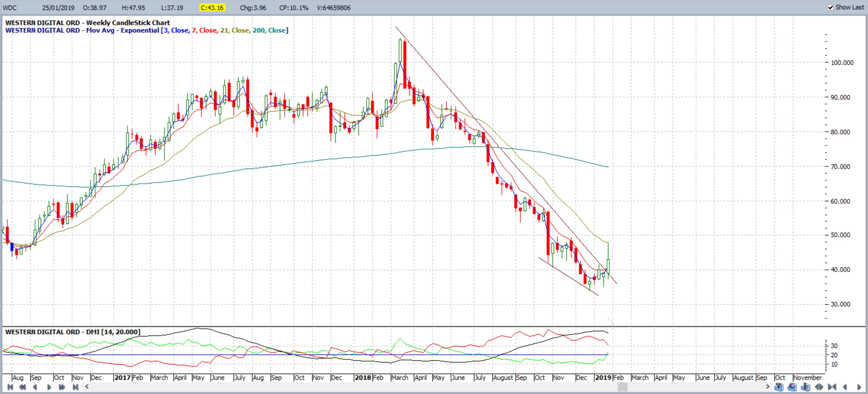
Task: Click the 40.000 price axis label
Action: click(x=840, y=270)
